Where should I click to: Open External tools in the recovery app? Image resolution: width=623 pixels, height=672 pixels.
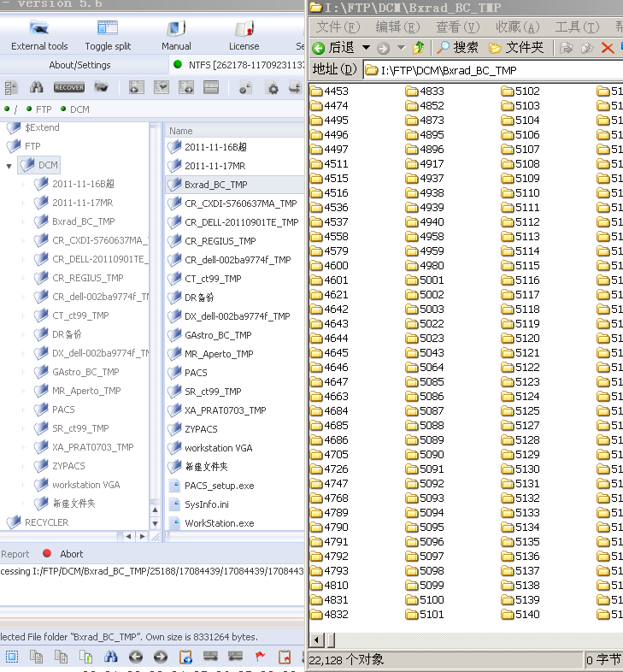coord(39,35)
